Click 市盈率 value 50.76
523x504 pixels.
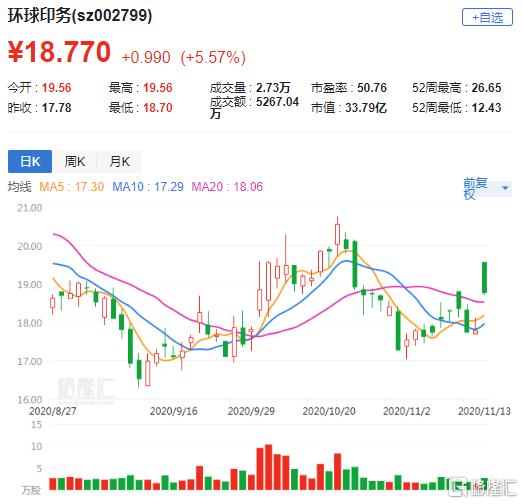click(x=372, y=88)
